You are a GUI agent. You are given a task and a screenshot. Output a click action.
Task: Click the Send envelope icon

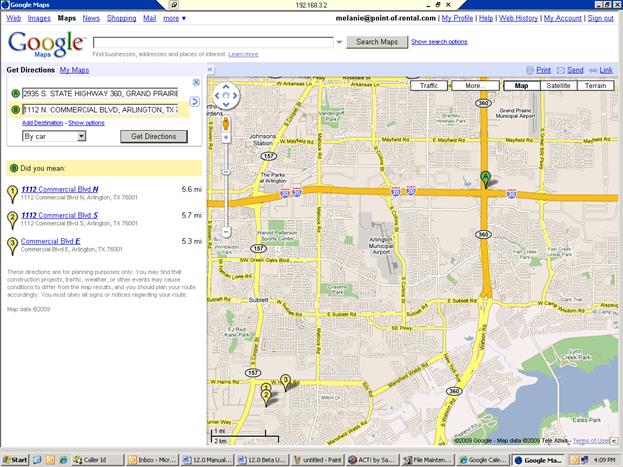click(x=561, y=70)
